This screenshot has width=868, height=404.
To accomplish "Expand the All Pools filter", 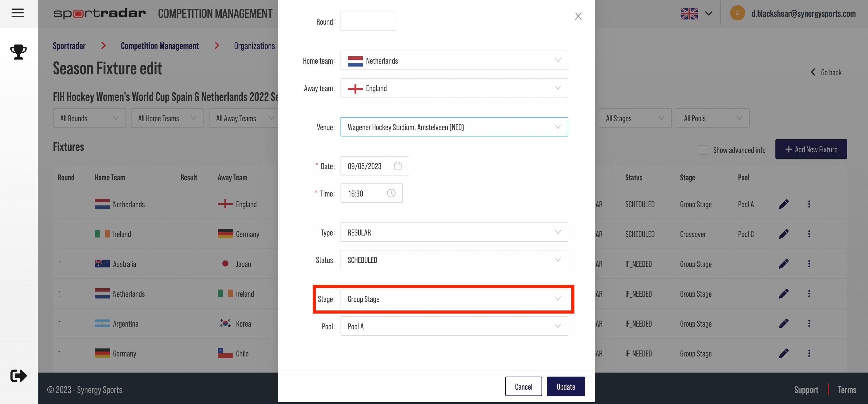I will (713, 118).
